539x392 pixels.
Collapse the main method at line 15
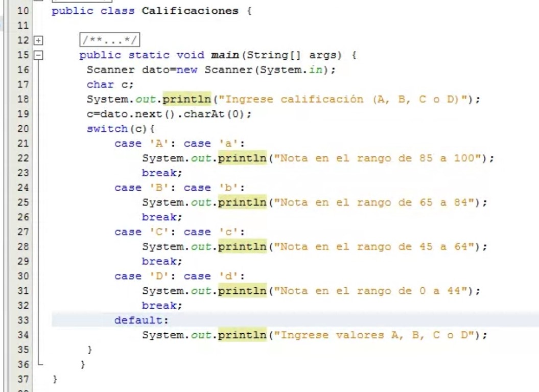[x=38, y=55]
